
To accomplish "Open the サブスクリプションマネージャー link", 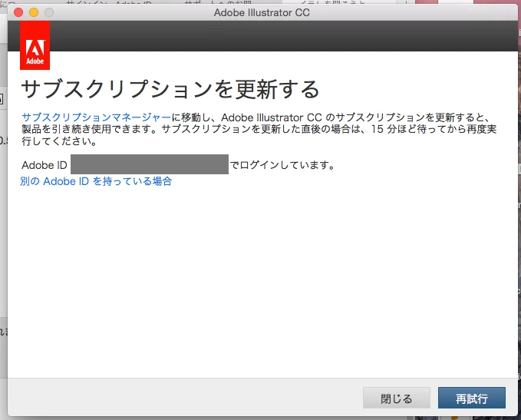I will click(x=97, y=117).
